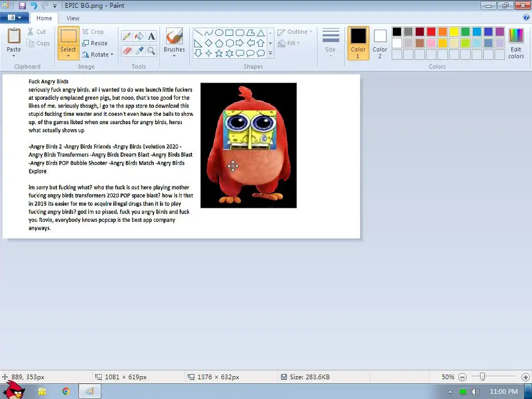The height and width of the screenshot is (399, 532).
Task: Select the Brushes tool icon
Action: [x=175, y=36]
